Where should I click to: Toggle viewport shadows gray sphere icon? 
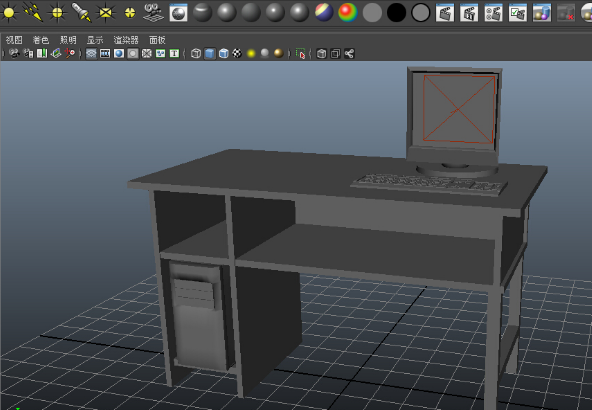tap(265, 54)
